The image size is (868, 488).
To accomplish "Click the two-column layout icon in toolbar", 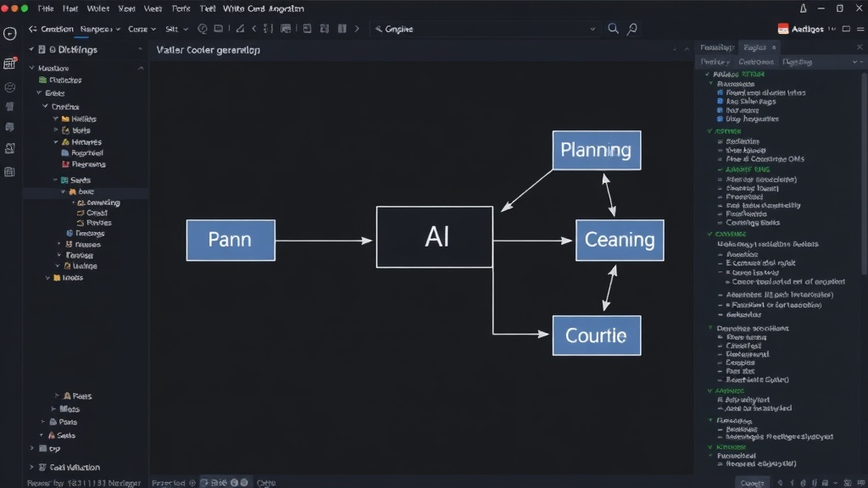I will 342,29.
